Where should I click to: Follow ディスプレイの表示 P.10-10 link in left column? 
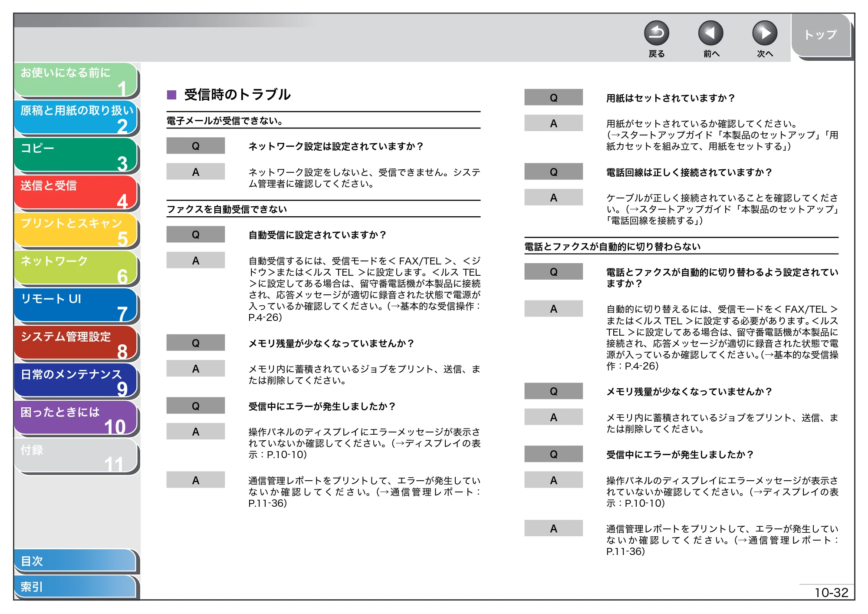coord(365,449)
